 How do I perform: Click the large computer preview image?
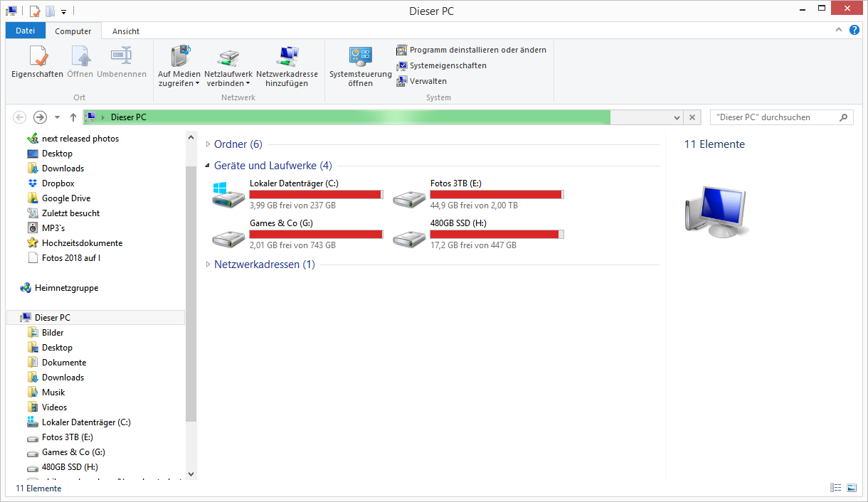[x=716, y=211]
